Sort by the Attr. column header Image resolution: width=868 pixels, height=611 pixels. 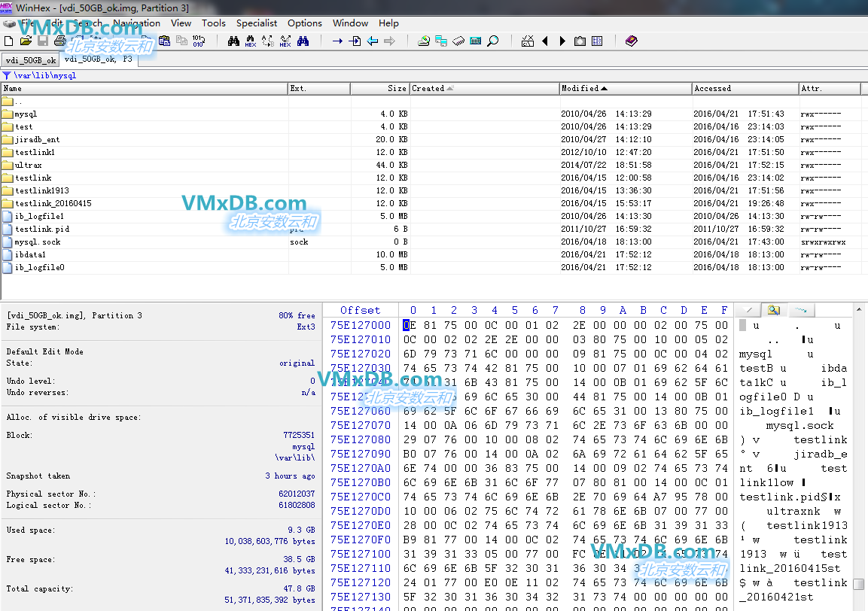coord(830,89)
